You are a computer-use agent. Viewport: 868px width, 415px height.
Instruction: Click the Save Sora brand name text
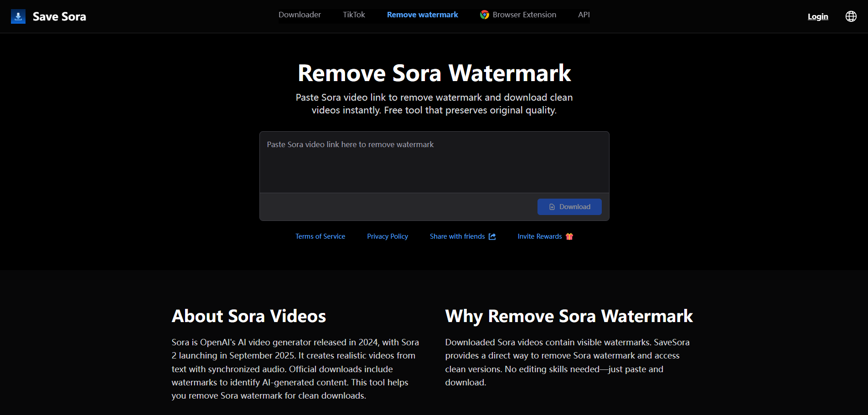click(59, 16)
